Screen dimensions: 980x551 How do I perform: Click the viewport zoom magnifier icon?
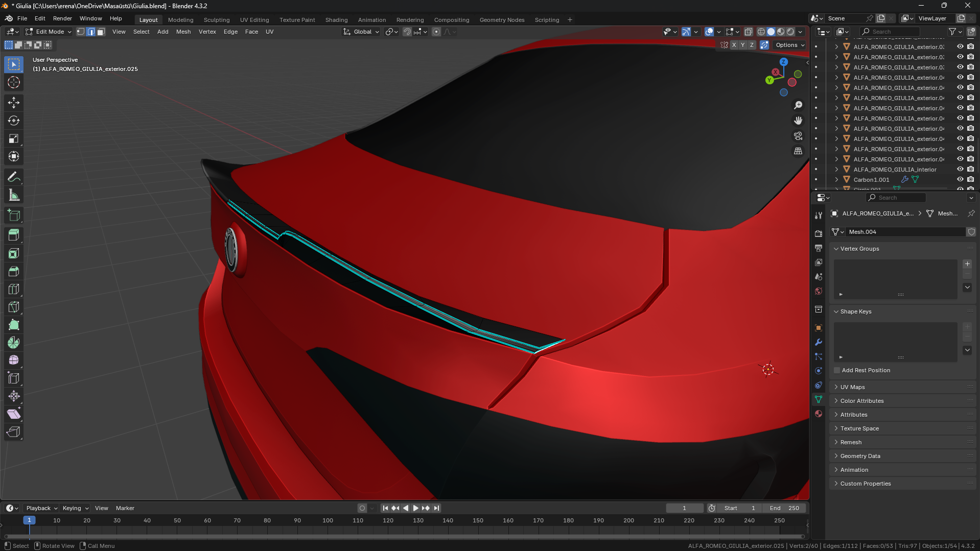[x=798, y=105]
